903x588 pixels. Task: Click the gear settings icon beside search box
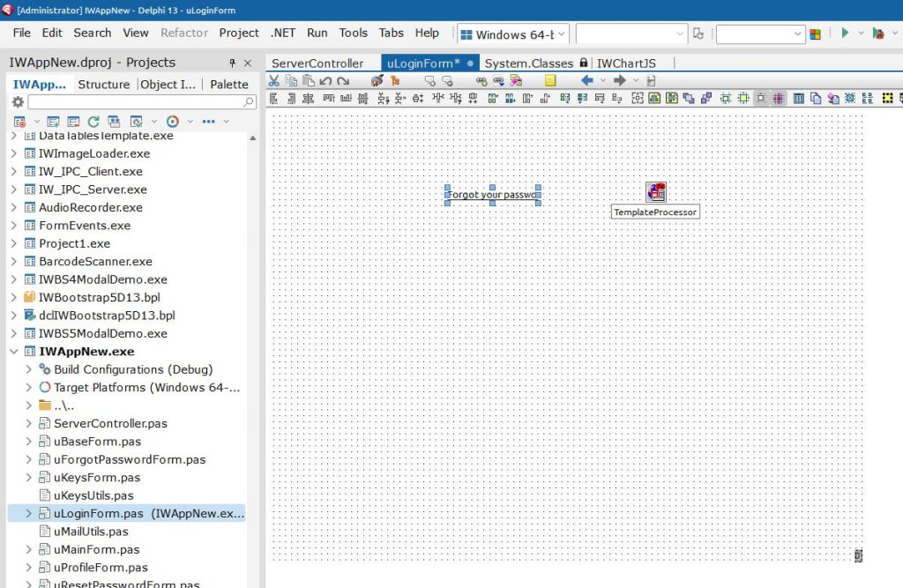pyautogui.click(x=18, y=102)
